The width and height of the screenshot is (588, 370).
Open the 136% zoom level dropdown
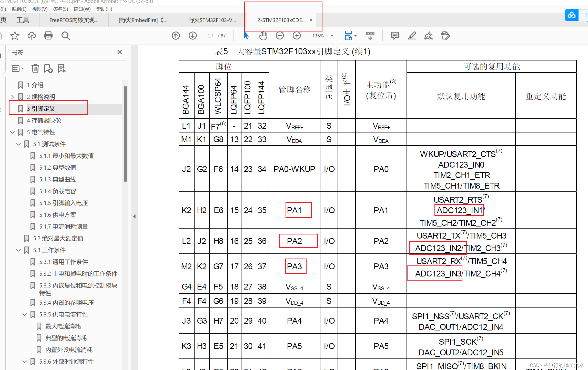[332, 36]
